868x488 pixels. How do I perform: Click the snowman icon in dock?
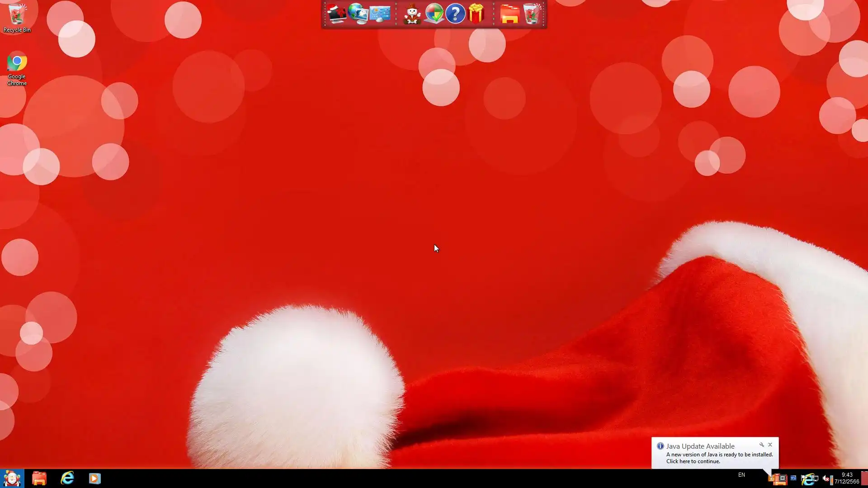(x=412, y=14)
